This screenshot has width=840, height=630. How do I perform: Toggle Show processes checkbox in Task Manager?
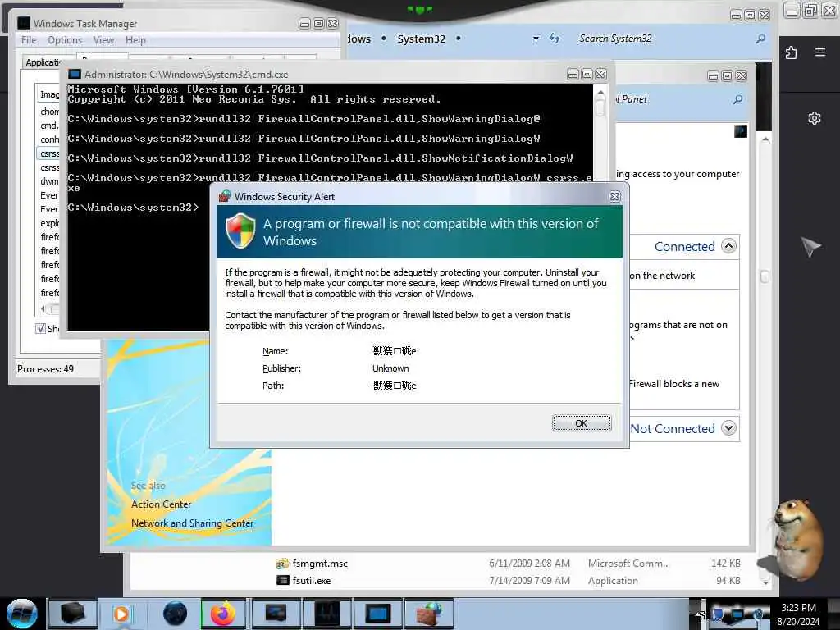point(40,328)
